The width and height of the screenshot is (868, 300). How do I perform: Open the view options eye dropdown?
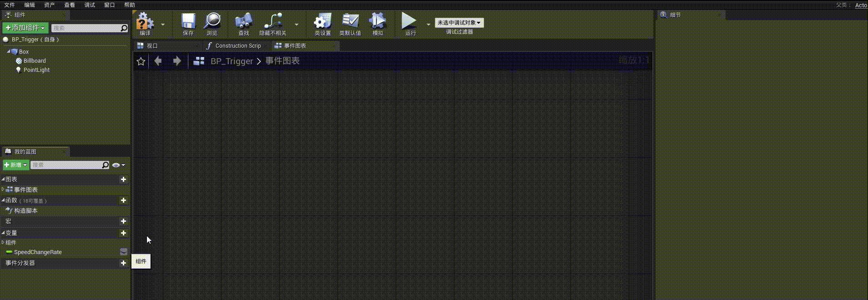point(118,165)
